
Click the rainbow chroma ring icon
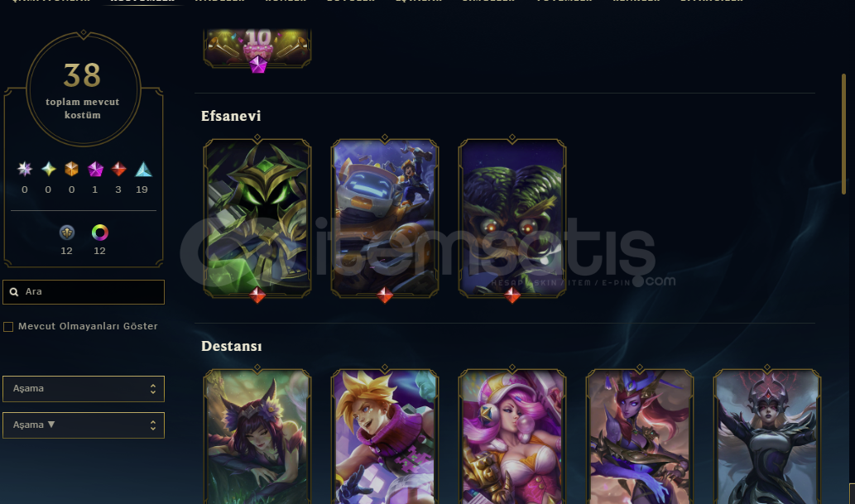100,233
